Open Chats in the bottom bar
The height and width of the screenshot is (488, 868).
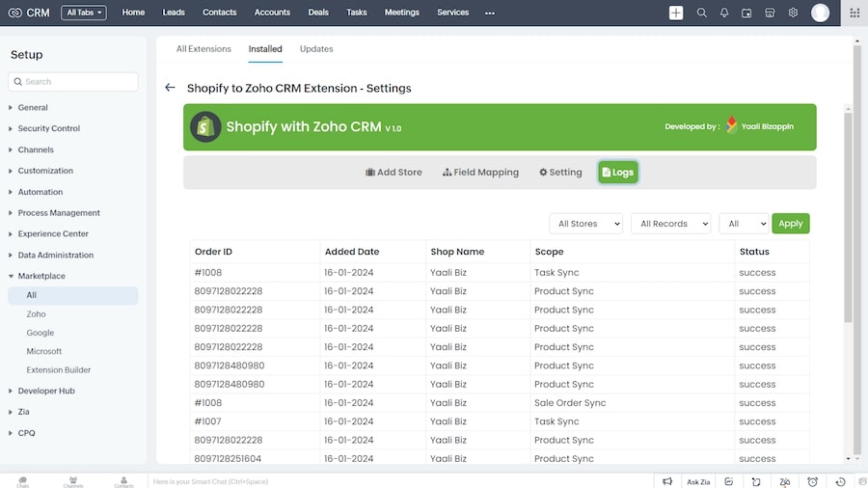point(23,481)
